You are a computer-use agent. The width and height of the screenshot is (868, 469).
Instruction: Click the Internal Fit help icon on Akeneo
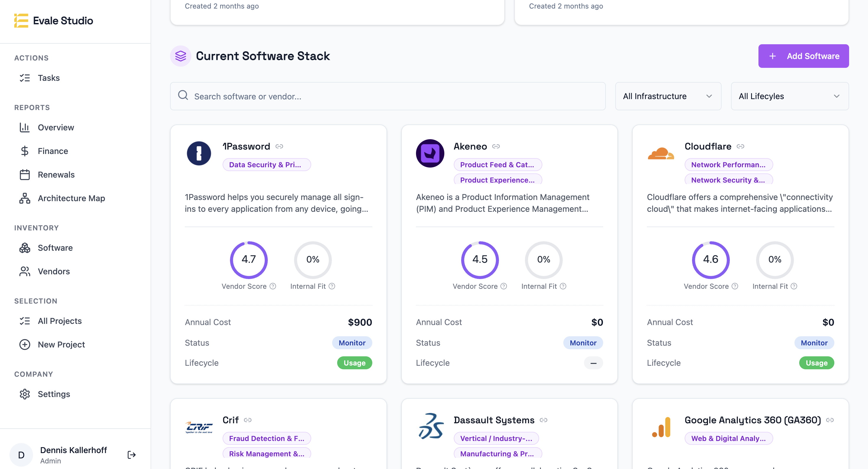(x=563, y=286)
